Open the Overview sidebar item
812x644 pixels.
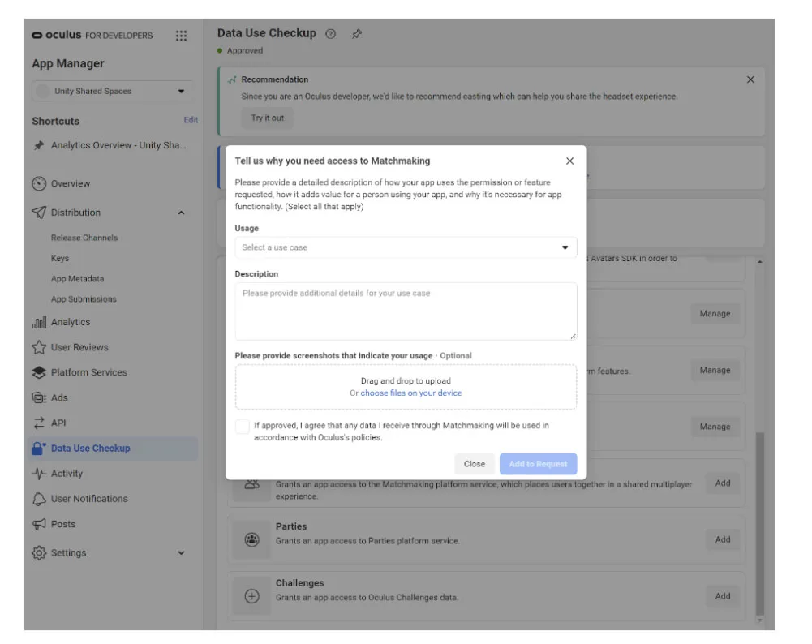pyautogui.click(x=70, y=184)
